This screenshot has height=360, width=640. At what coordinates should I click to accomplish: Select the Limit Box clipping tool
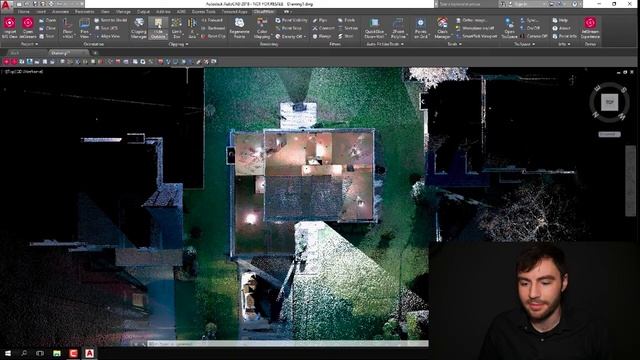point(177,28)
